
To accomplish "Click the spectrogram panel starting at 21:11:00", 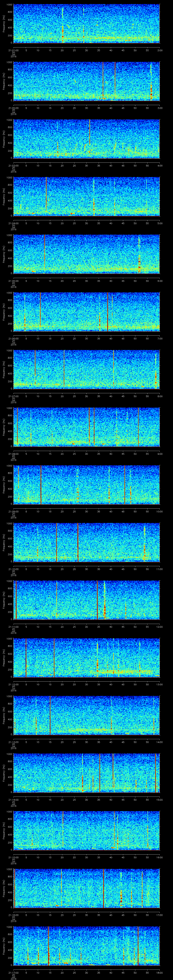I will coord(87,600).
